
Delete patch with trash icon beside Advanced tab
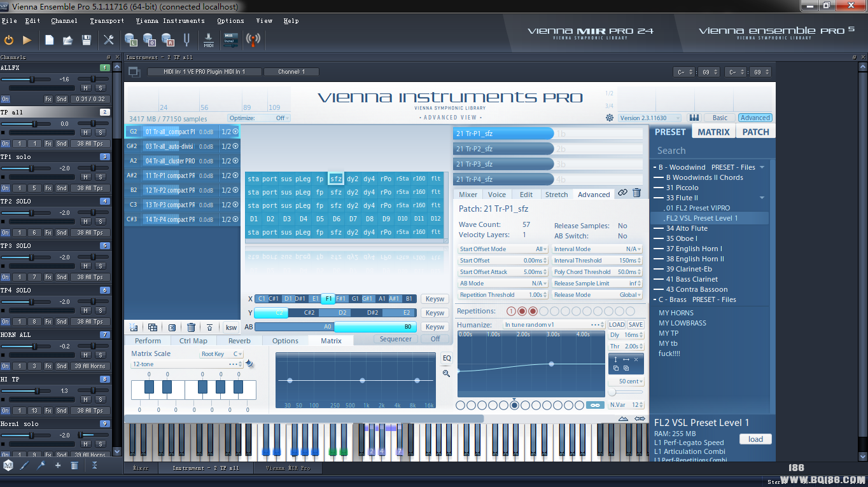point(637,193)
